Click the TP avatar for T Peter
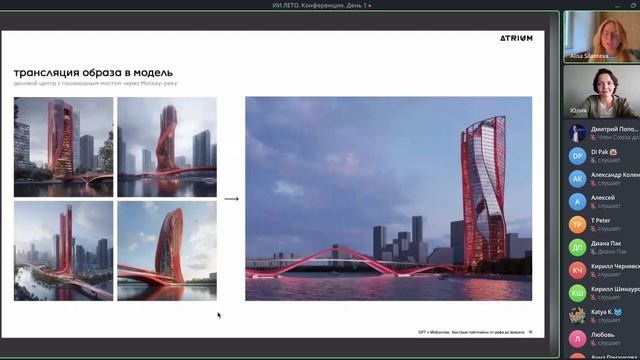This screenshot has height=360, width=640. tap(577, 224)
